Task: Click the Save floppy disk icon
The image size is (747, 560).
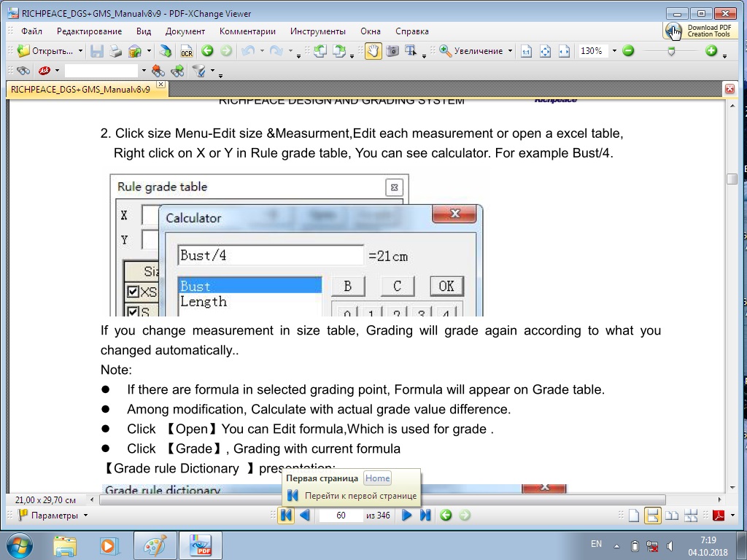Action: coord(97,51)
